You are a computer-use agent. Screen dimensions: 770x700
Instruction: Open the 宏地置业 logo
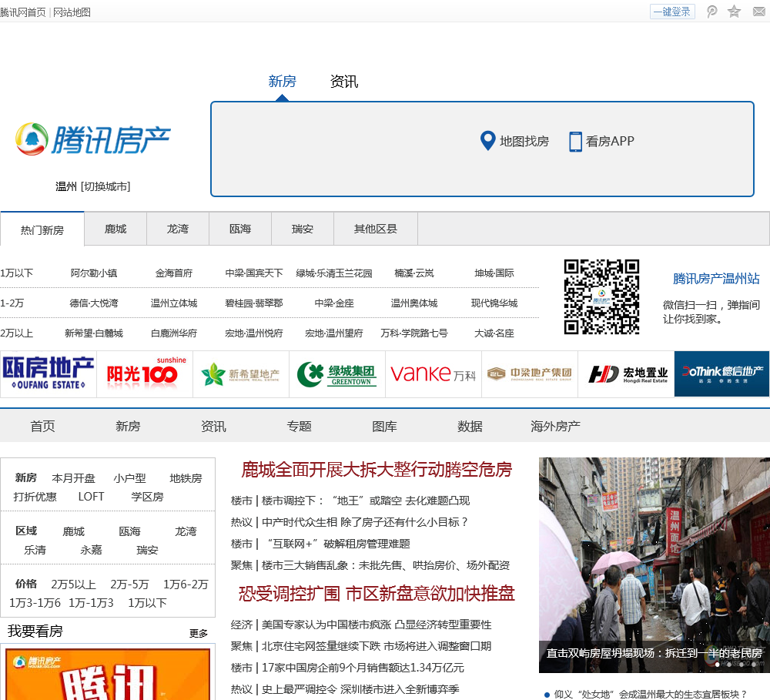coord(626,373)
